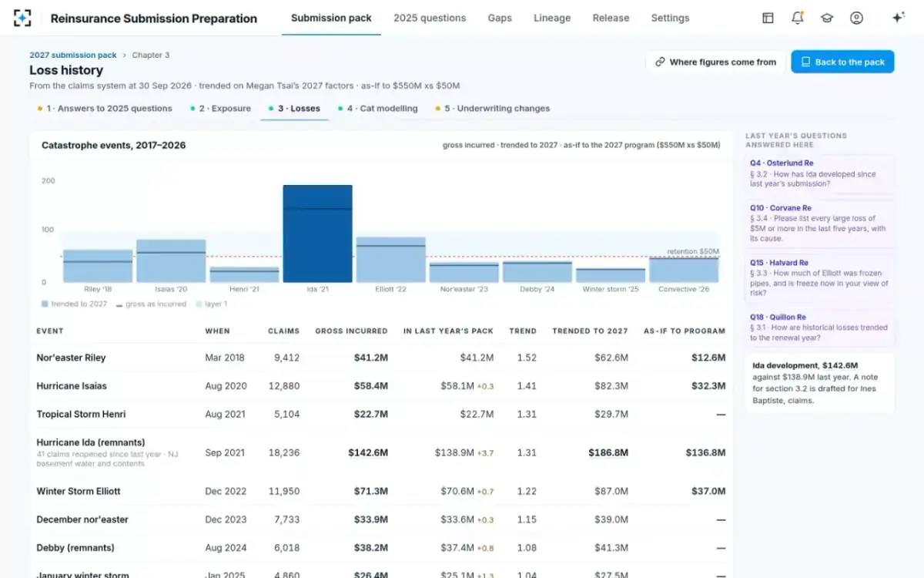
Task: Open the Release tab
Action: pos(611,18)
